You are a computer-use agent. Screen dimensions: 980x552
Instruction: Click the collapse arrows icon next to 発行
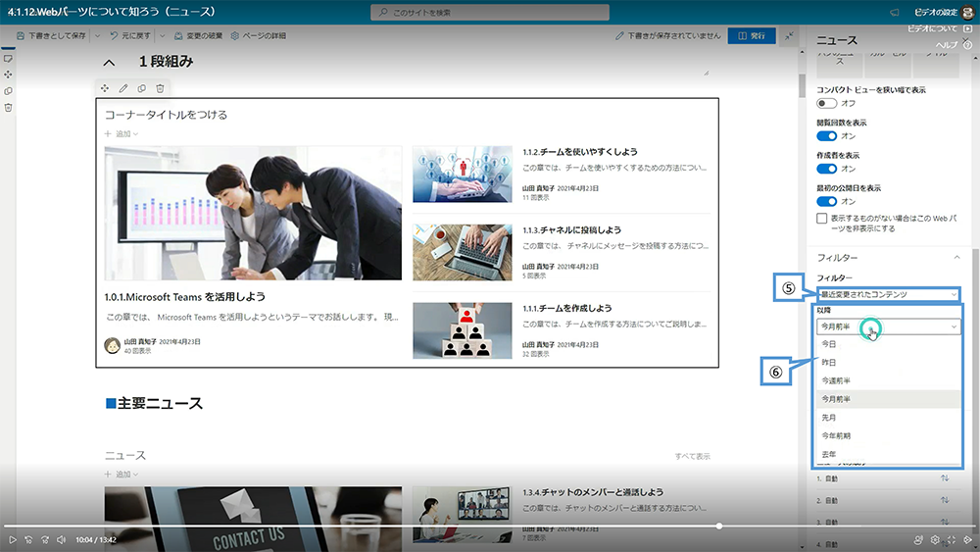(789, 35)
